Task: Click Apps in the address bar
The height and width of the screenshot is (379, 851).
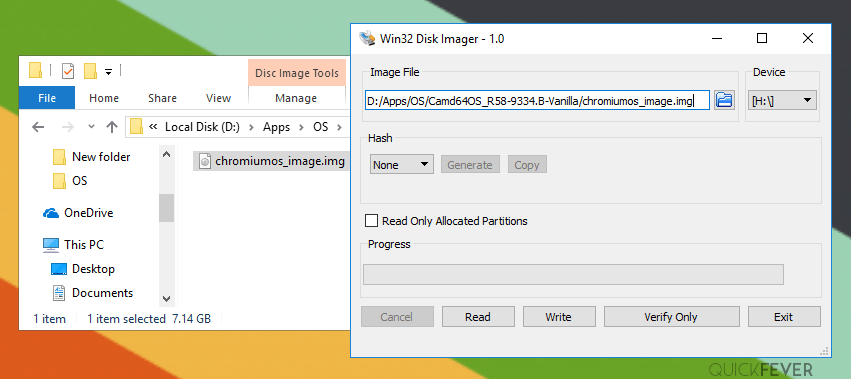Action: point(276,127)
